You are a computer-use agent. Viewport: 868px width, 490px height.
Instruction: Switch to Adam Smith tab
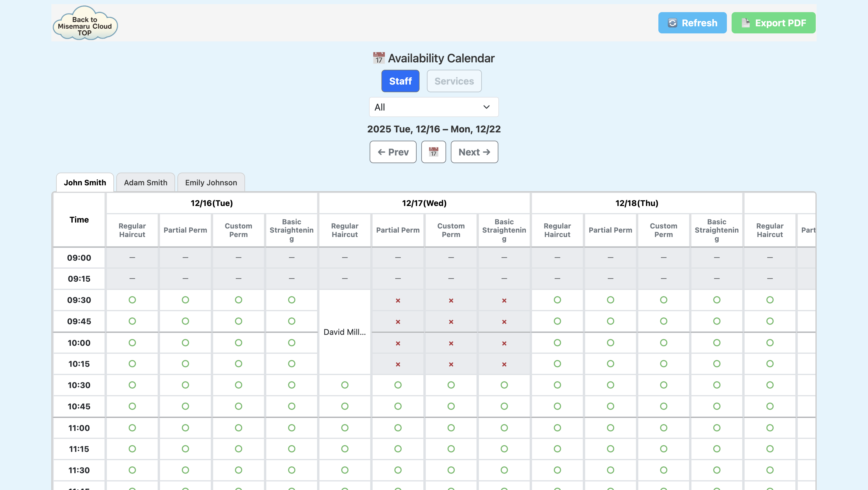click(146, 182)
